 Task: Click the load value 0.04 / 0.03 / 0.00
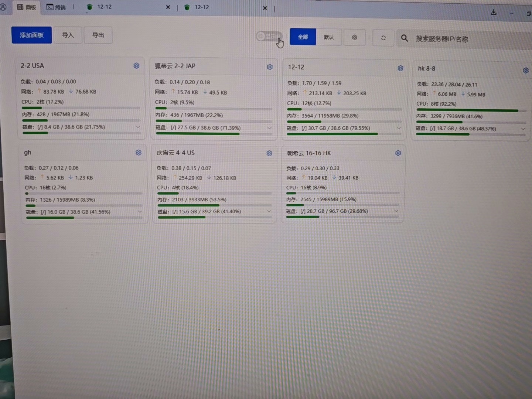(x=56, y=82)
